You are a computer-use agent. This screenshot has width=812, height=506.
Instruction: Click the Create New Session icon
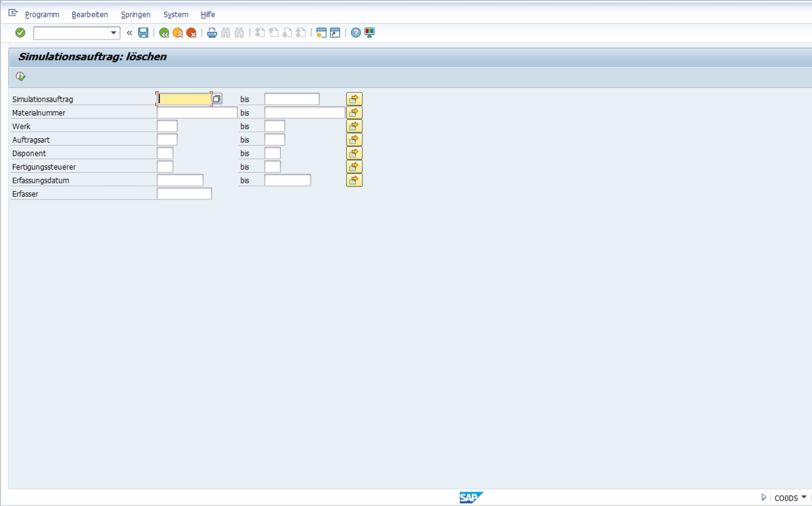(x=321, y=33)
